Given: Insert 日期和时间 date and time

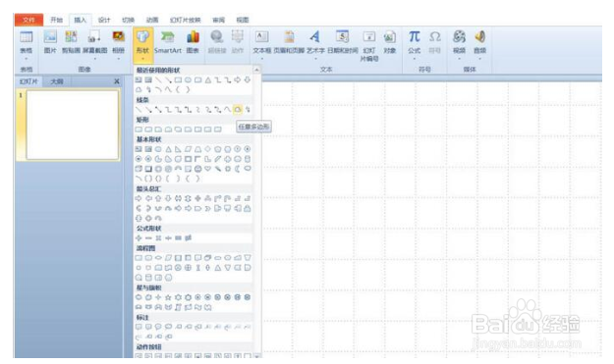Looking at the screenshot, I should pos(343,42).
